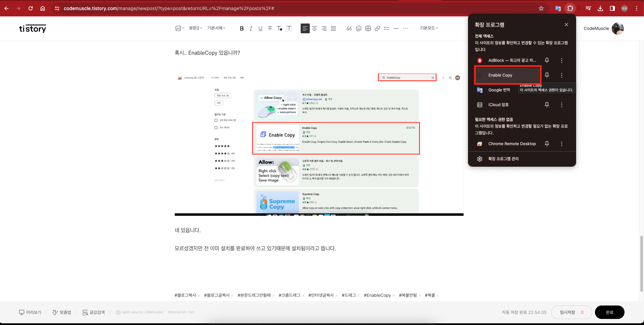
Task: Open the 기본서체 font dropdown
Action: pos(216,28)
